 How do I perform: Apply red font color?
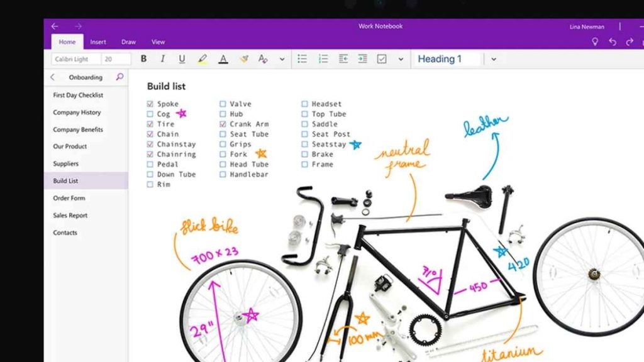point(223,59)
